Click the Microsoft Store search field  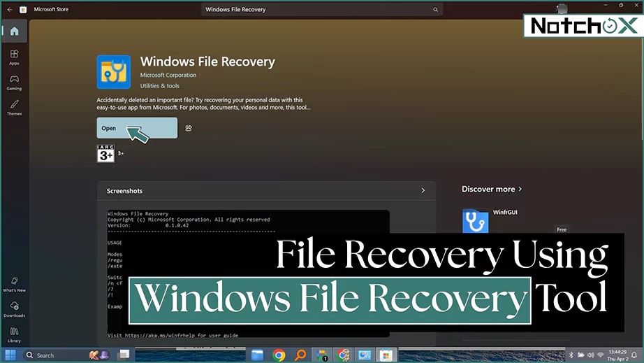click(x=321, y=10)
